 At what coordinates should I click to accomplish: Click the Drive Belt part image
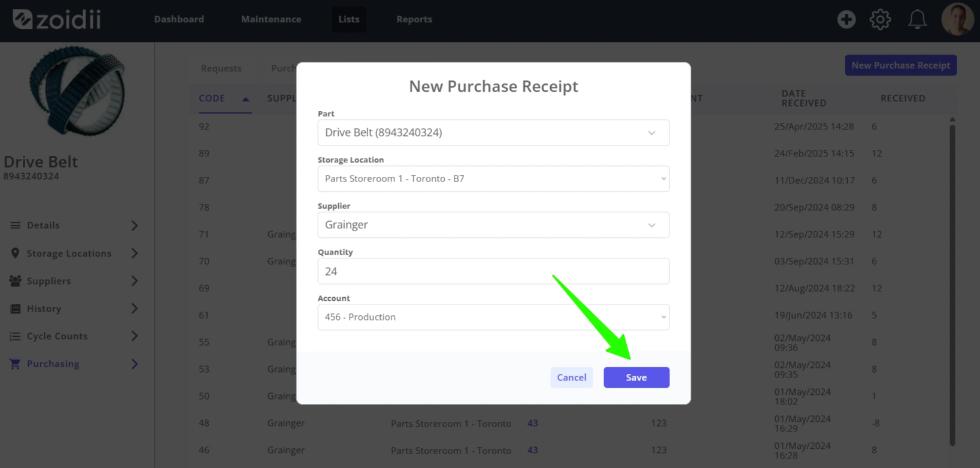click(77, 90)
